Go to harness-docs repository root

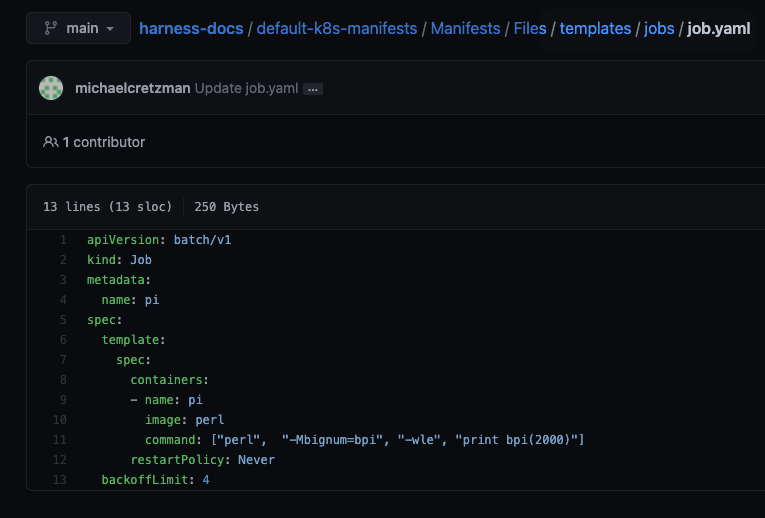[x=191, y=28]
